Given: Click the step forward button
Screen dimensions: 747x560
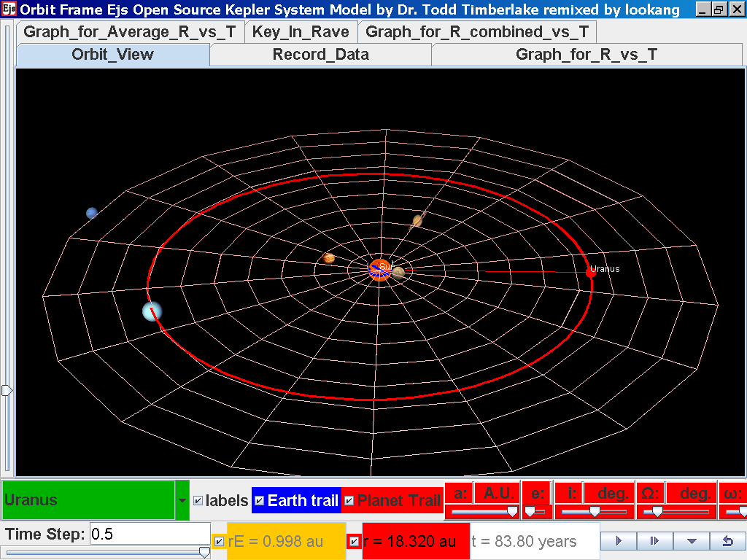Looking at the screenshot, I should (655, 541).
